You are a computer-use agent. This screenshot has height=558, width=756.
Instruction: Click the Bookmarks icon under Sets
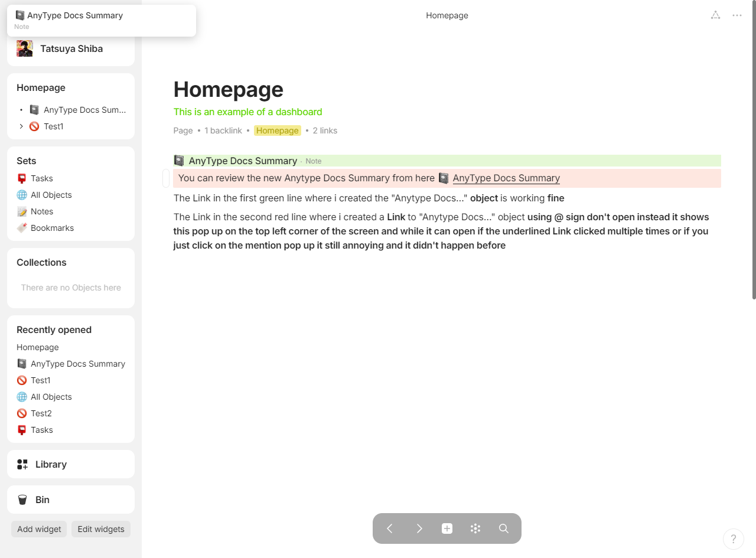(x=22, y=228)
